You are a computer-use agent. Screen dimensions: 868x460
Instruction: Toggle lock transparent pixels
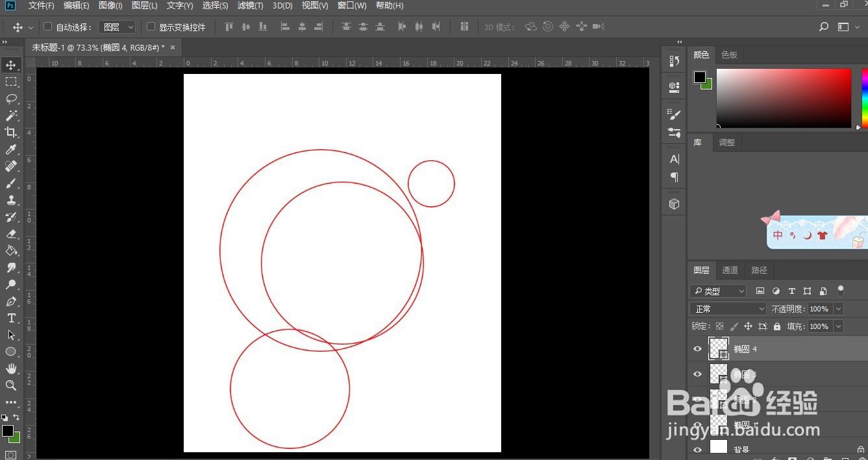pyautogui.click(x=719, y=326)
